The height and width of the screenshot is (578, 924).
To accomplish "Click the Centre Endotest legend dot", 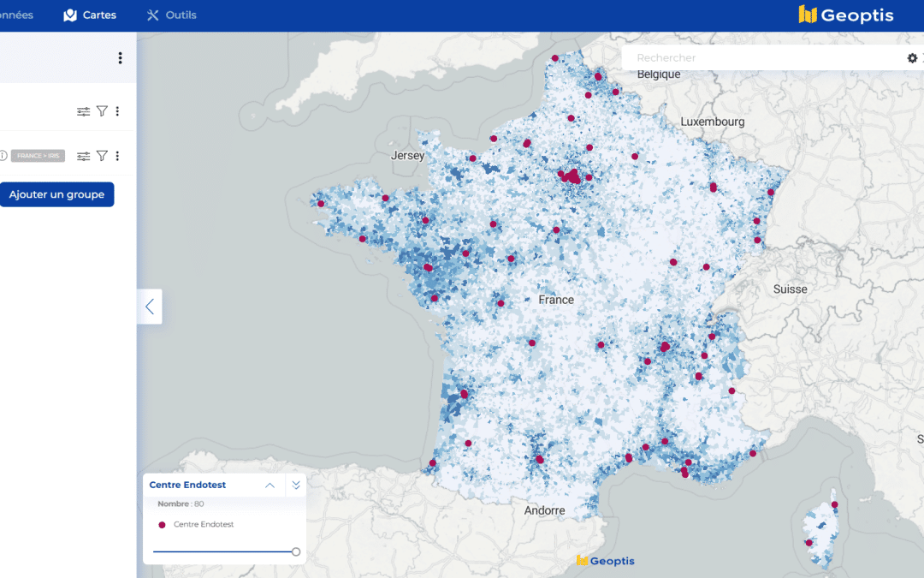I will pos(162,525).
